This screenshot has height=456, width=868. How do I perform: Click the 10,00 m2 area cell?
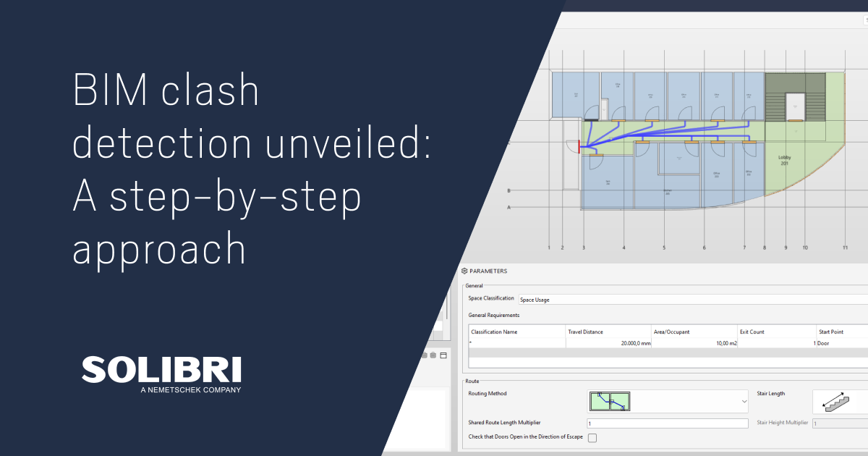694,343
